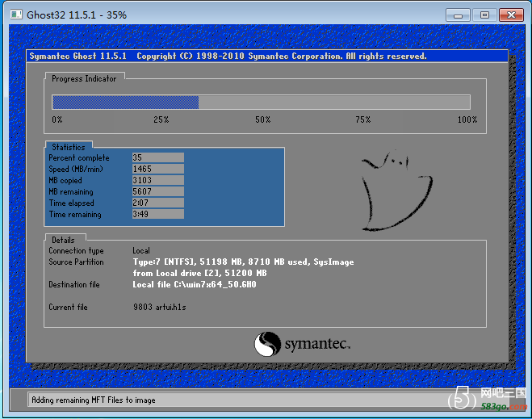Viewport: 532px width, 419px height.
Task: Click the MB copied value 3103
Action: coord(158,180)
